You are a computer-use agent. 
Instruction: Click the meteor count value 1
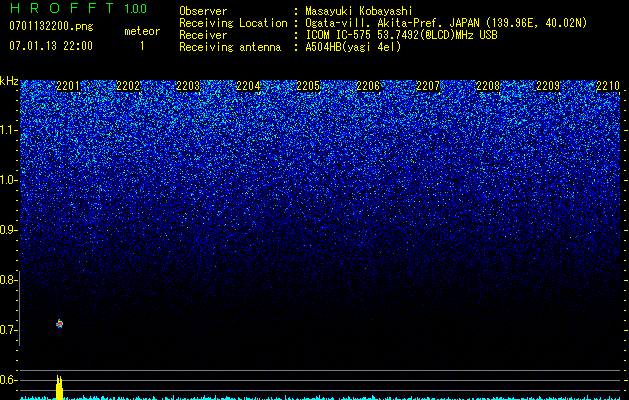(142, 46)
